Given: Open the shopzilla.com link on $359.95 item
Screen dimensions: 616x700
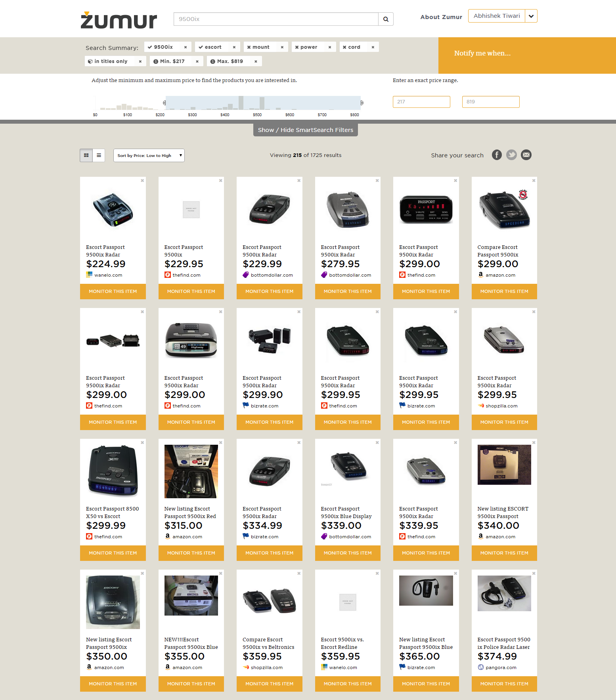Looking at the screenshot, I should point(267,667).
